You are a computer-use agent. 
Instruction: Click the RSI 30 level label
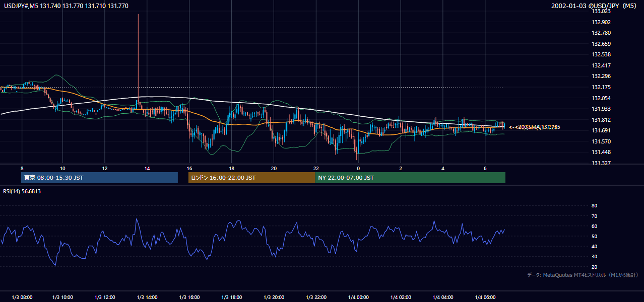(594, 257)
